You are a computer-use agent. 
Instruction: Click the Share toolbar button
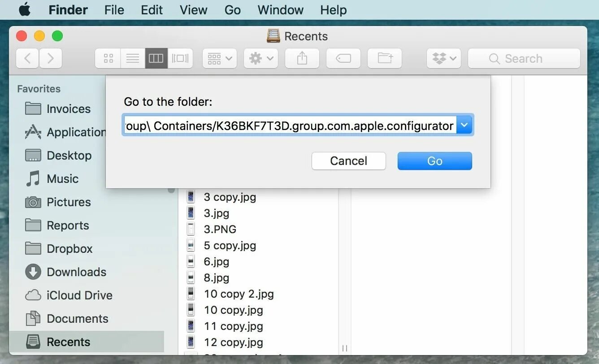[x=302, y=58]
